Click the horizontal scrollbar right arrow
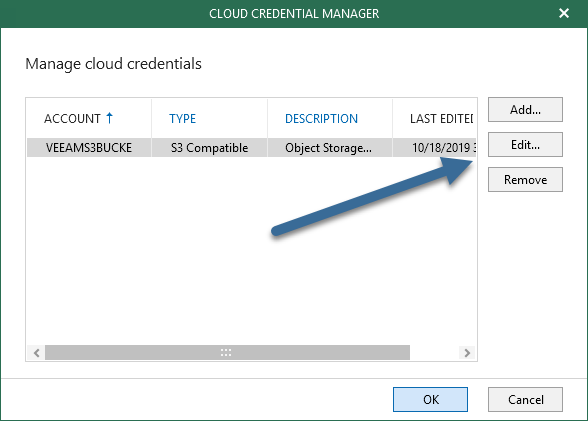Viewport: 588px width, 421px height. (x=467, y=353)
